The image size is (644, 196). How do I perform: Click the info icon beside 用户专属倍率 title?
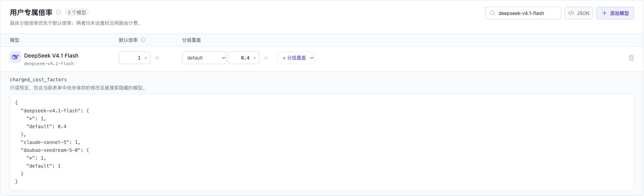[x=58, y=12]
